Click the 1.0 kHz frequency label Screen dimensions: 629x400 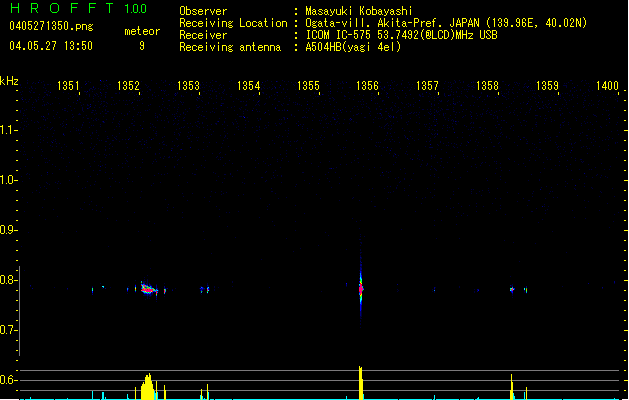7,180
